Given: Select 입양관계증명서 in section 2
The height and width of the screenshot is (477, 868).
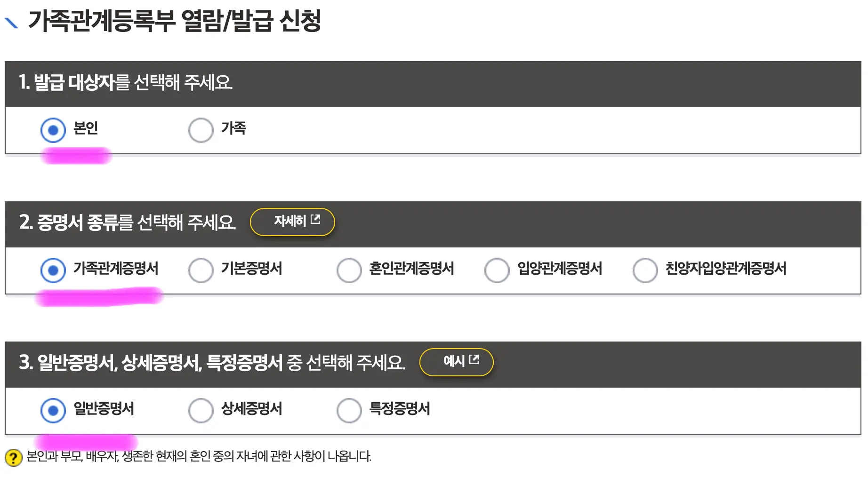Looking at the screenshot, I should [497, 270].
